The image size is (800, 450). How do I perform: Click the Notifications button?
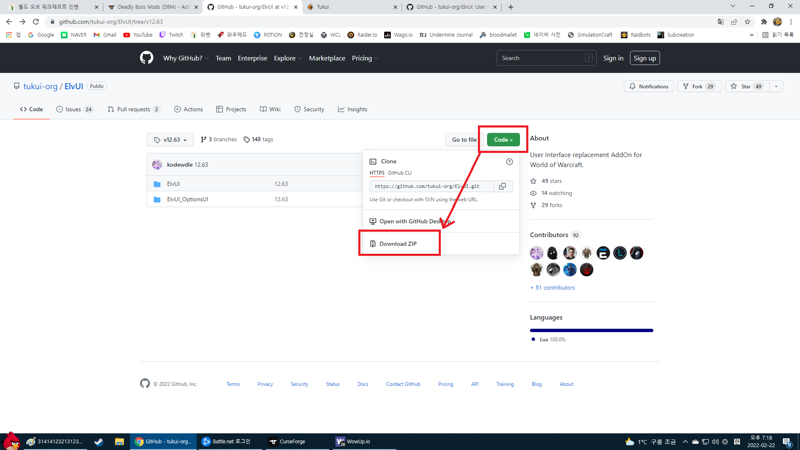(x=649, y=86)
